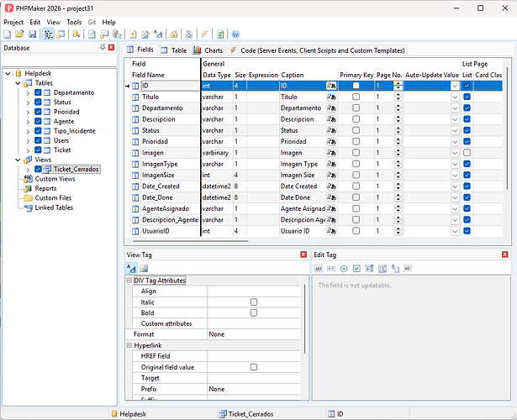This screenshot has height=420, width=517.
Task: Click the New project toolbar icon
Action: [8, 34]
